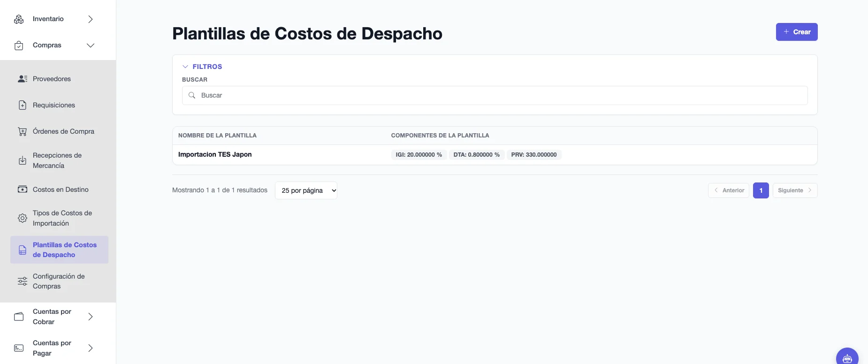Image resolution: width=868 pixels, height=364 pixels.
Task: Click the Cuentas por Pagar card icon
Action: pos(19,348)
